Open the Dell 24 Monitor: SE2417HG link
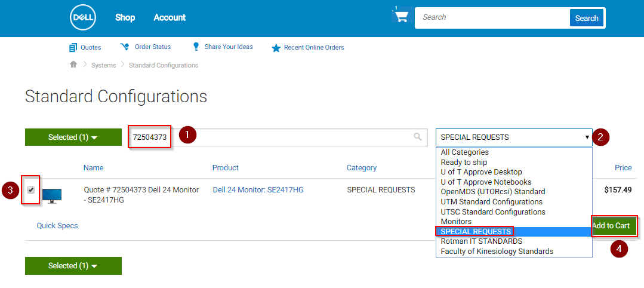The height and width of the screenshot is (288, 644). coord(258,190)
